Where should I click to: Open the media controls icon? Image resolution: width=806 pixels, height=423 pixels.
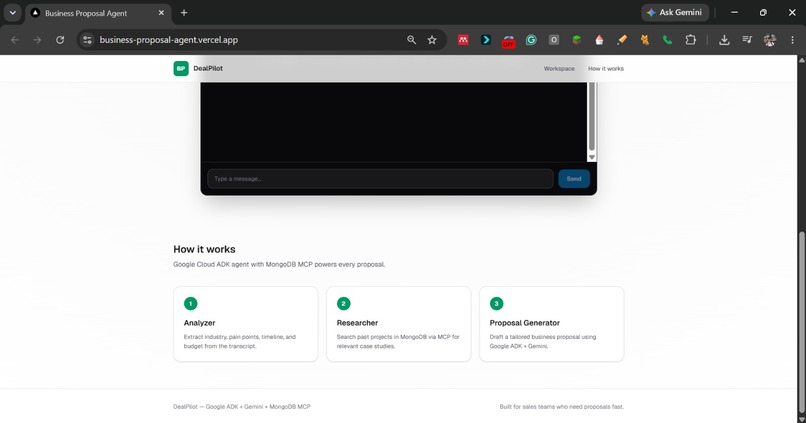pyautogui.click(x=747, y=40)
